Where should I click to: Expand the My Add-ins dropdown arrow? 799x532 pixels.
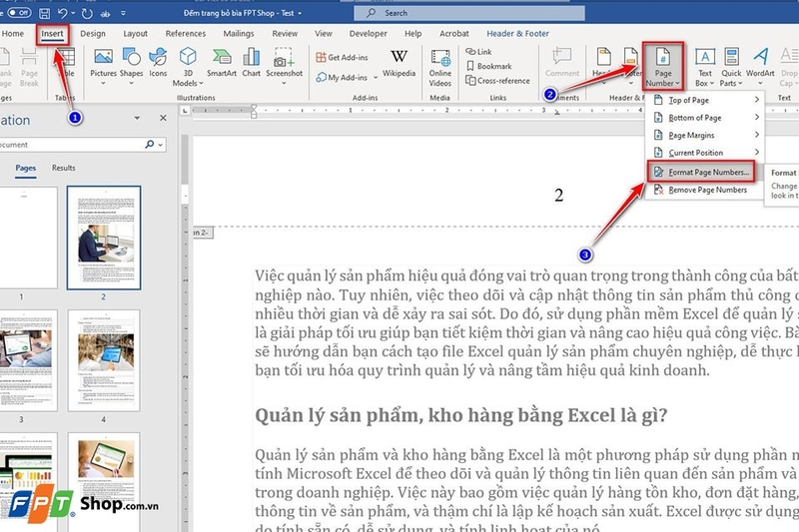tap(376, 78)
